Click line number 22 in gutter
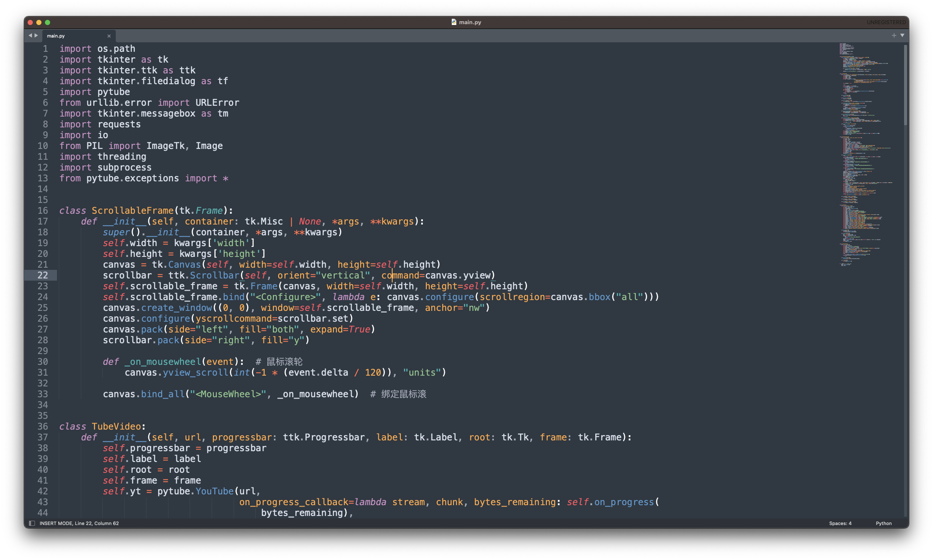This screenshot has height=560, width=933. (x=42, y=275)
